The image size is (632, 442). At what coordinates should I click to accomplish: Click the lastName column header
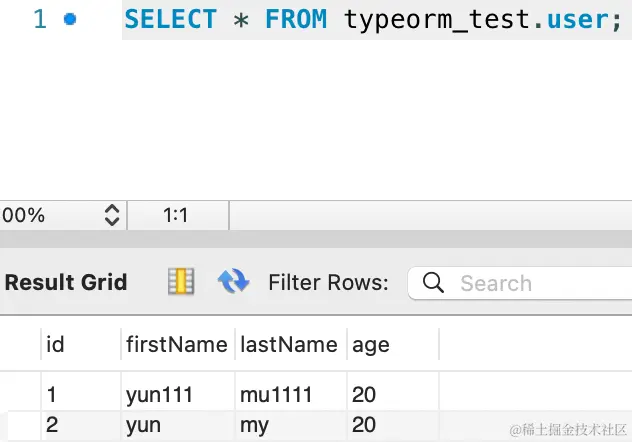click(289, 345)
